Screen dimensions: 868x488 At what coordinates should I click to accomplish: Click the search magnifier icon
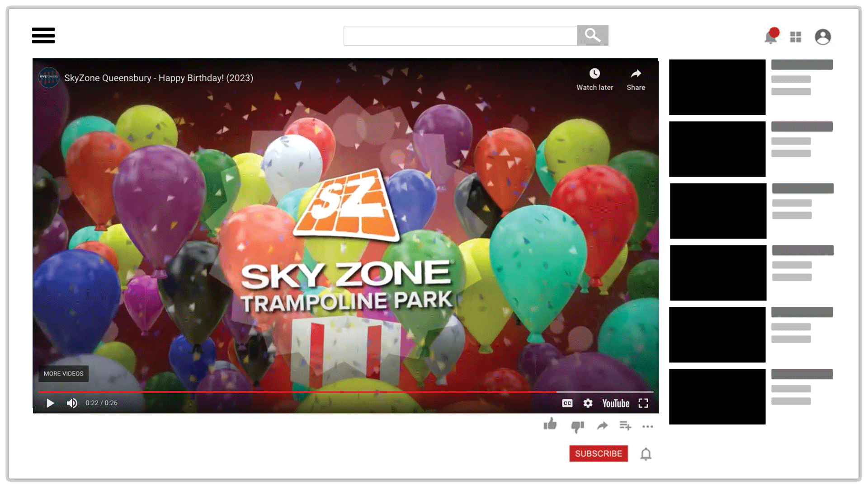coord(592,35)
